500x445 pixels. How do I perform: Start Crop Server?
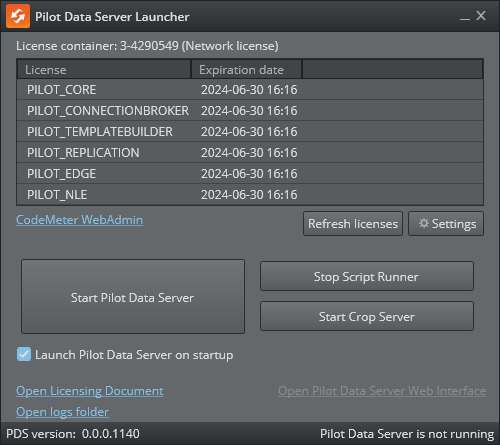coord(367,316)
